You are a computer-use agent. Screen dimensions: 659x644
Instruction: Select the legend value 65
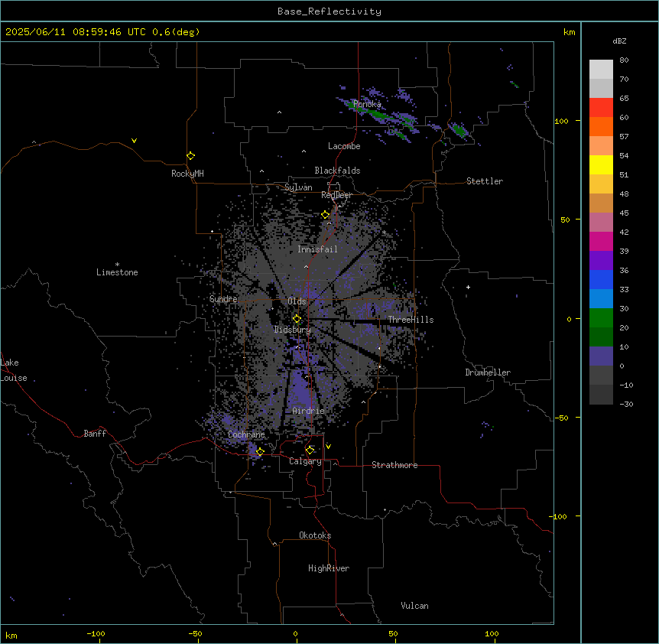coord(624,99)
